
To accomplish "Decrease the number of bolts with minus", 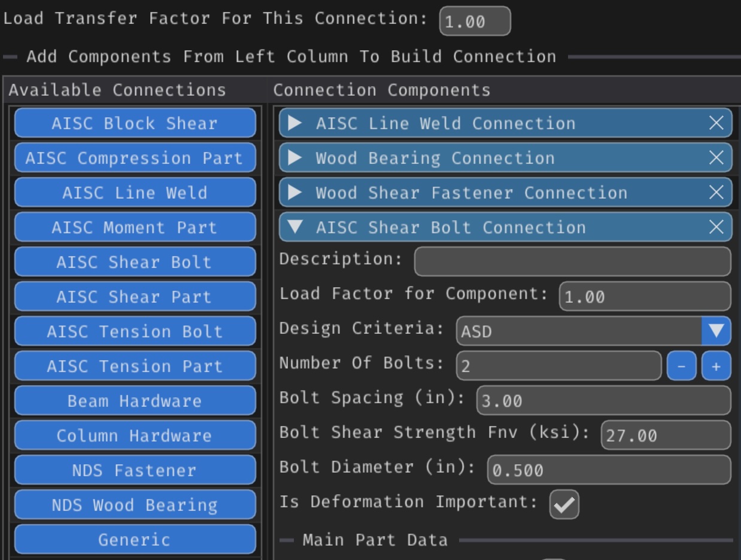I will point(681,366).
